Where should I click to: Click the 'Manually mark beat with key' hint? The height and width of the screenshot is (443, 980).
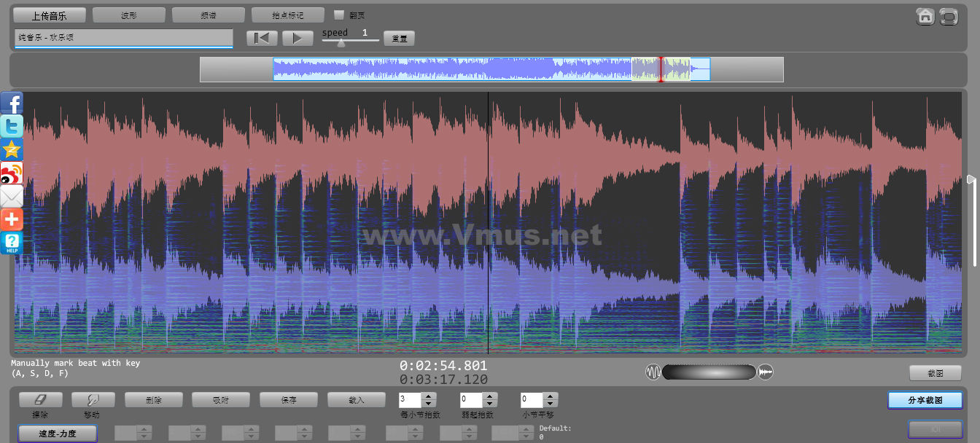coord(76,363)
